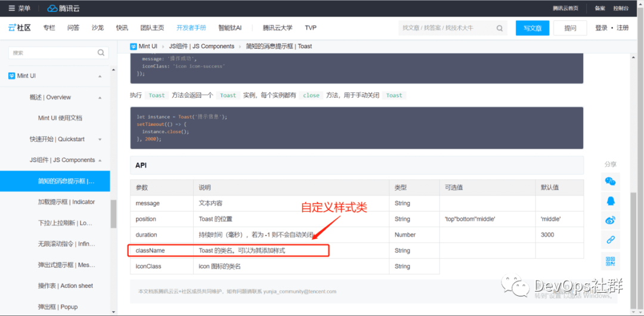Image resolution: width=644 pixels, height=316 pixels.
Task: Open the 专栏 nav item
Action: point(49,28)
